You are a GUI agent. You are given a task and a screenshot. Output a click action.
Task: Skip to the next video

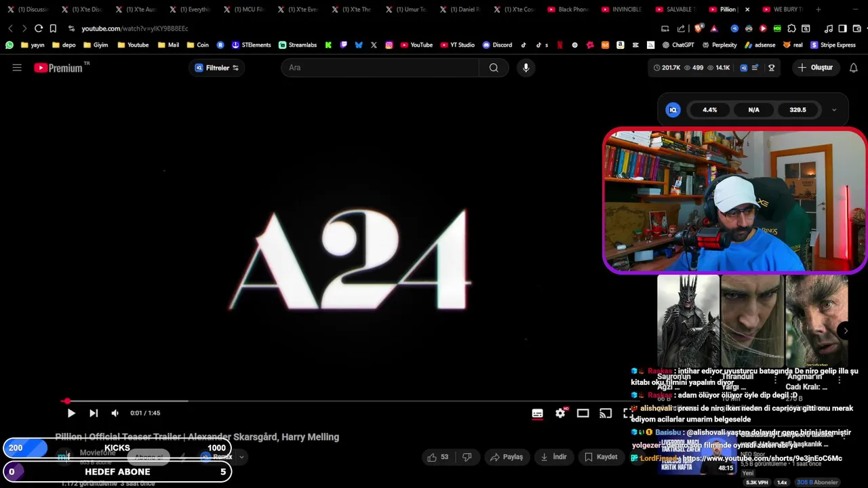coord(94,413)
